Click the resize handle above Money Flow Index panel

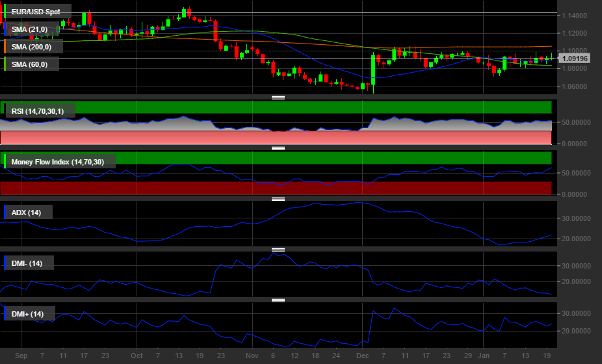[x=278, y=148]
